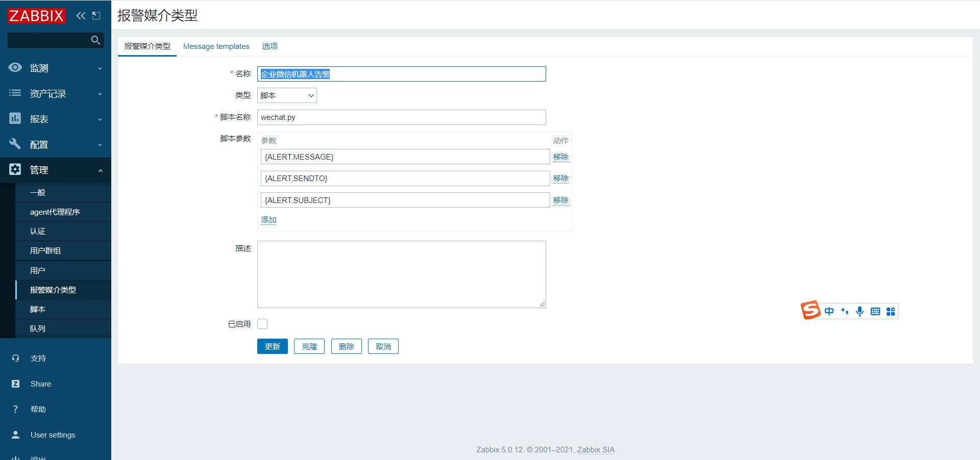Open 用户 submenu item
Viewport: 980px width, 460px height.
click(x=63, y=270)
